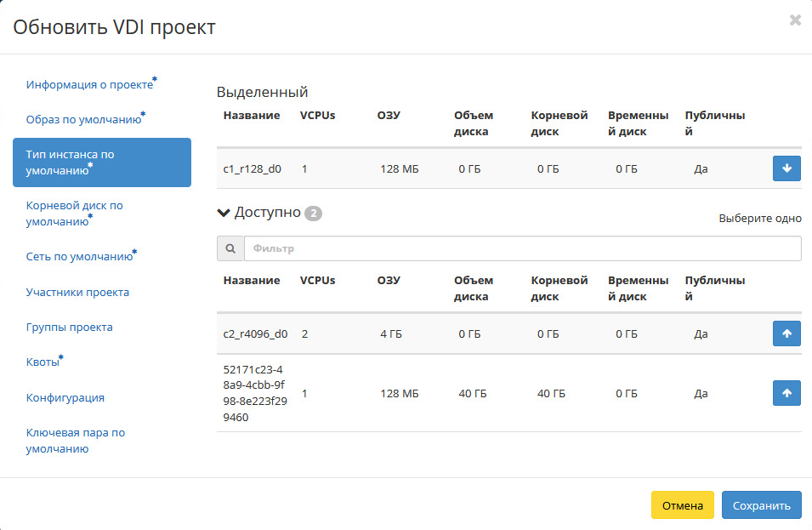Click the Отмена button

683,505
